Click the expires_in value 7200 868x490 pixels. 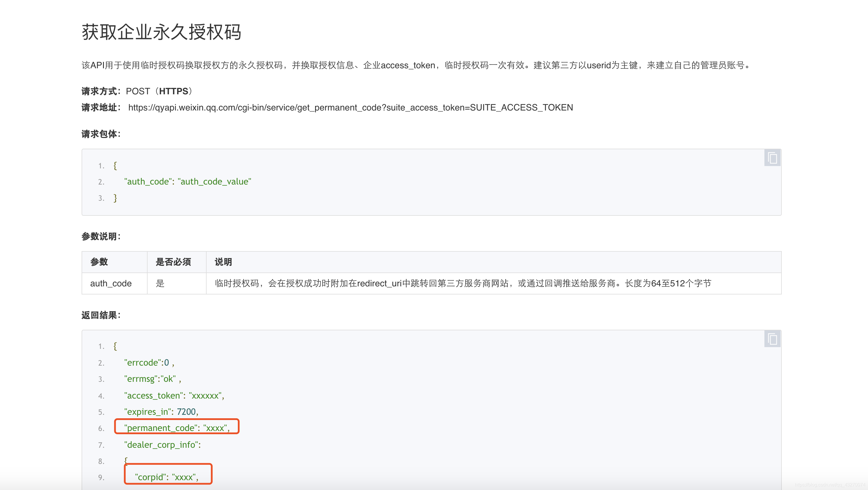tap(187, 411)
